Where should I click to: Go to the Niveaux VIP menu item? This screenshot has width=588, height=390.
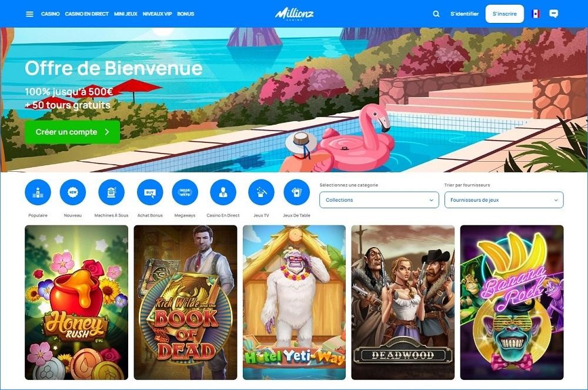[157, 14]
